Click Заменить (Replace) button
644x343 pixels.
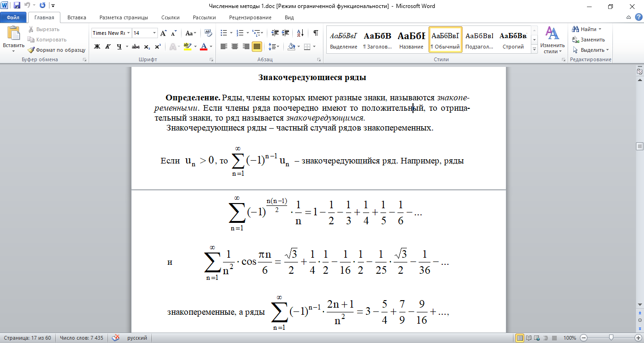point(588,40)
